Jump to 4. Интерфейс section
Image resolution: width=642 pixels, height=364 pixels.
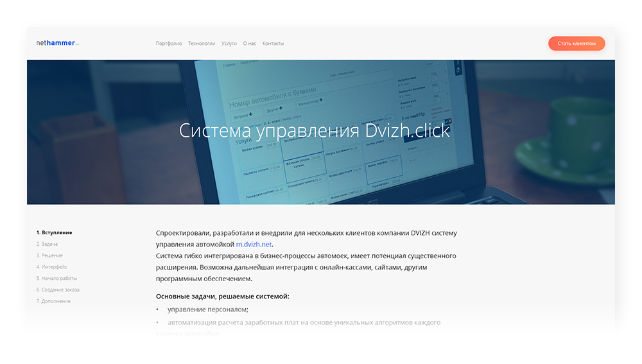51,267
